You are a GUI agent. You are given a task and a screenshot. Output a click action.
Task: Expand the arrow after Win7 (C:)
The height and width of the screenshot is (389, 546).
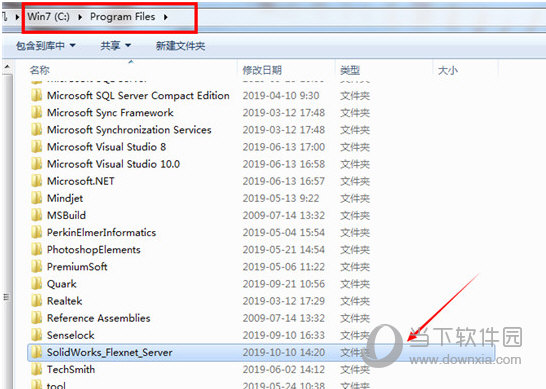pos(80,17)
